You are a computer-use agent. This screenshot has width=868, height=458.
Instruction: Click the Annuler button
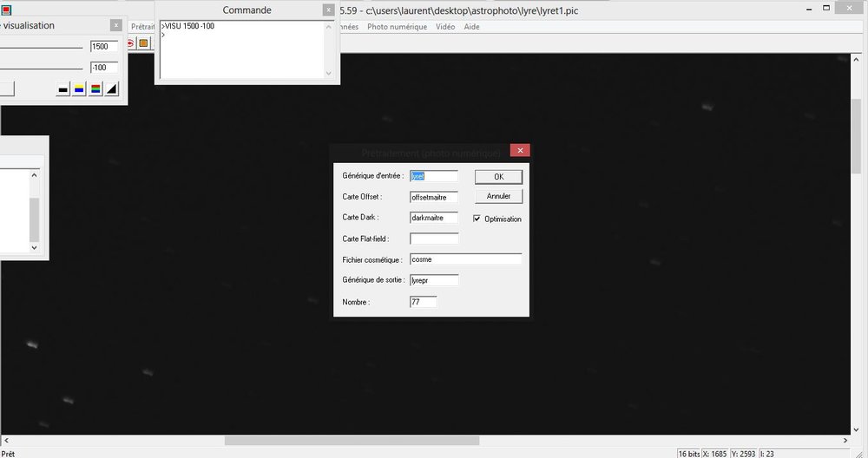[499, 196]
